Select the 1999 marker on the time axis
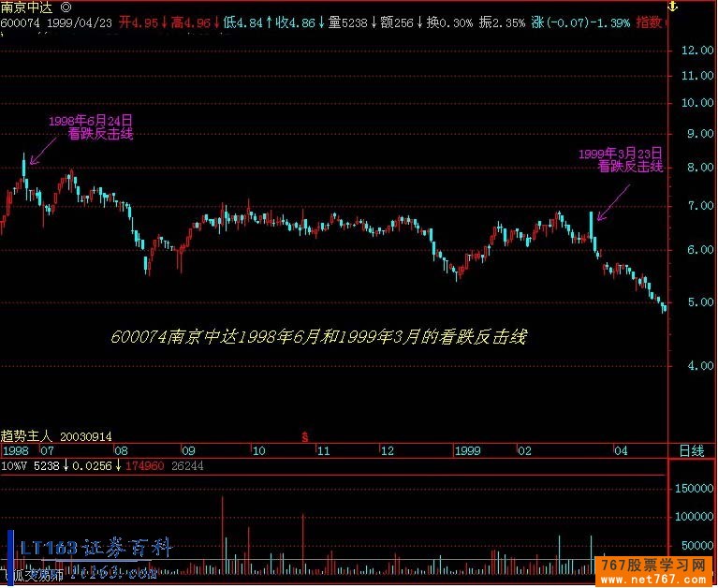 tap(466, 450)
